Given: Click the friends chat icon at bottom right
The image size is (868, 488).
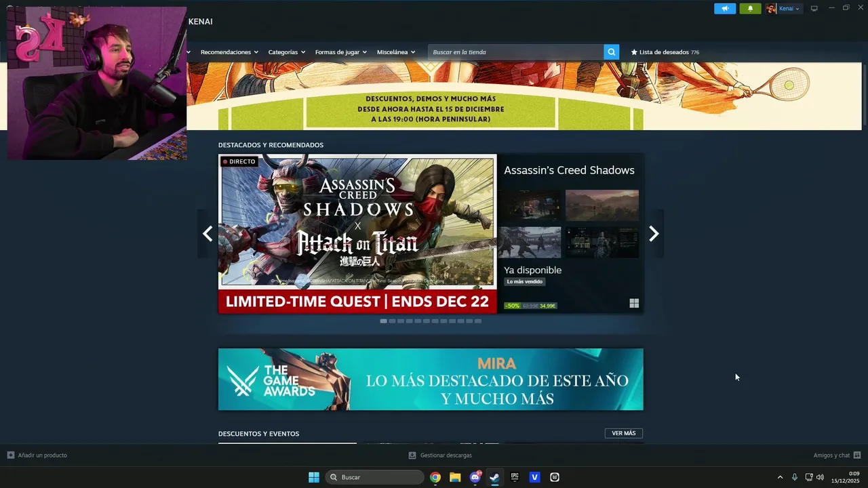Looking at the screenshot, I should coord(857,455).
